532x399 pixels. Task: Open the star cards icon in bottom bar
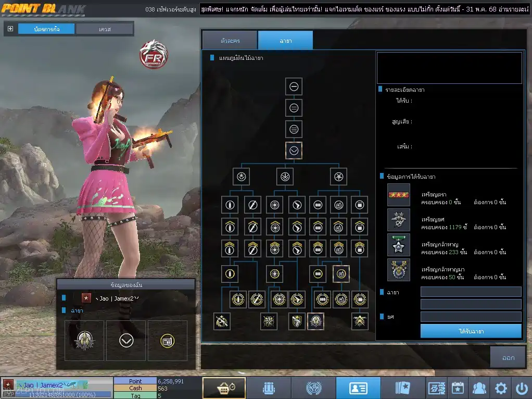pos(403,388)
